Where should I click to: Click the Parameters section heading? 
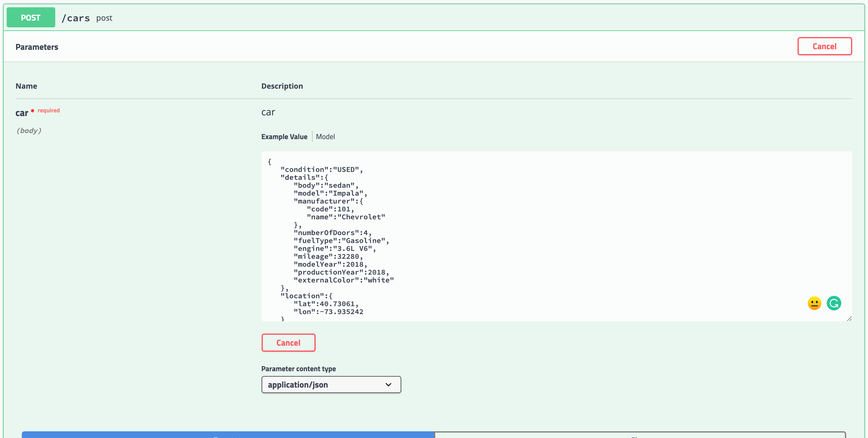pyautogui.click(x=37, y=47)
